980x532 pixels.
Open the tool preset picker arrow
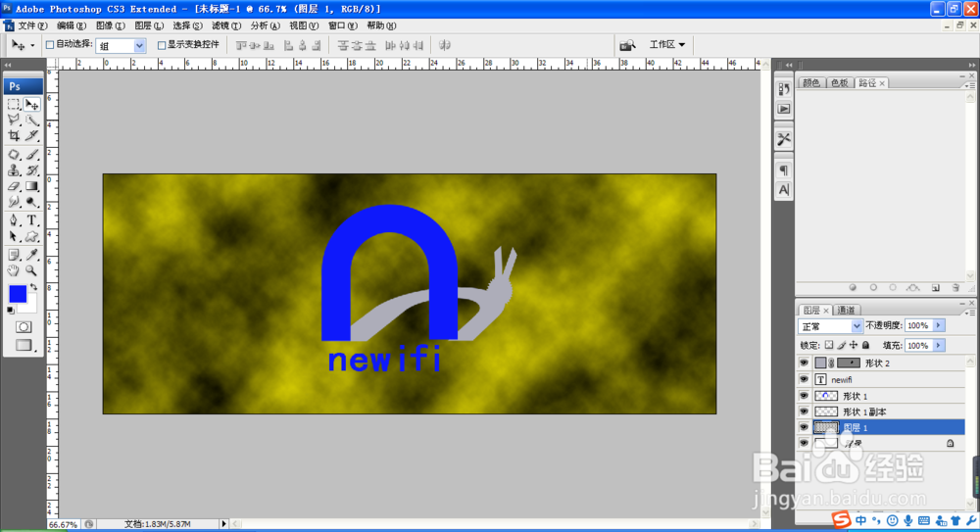pyautogui.click(x=32, y=46)
